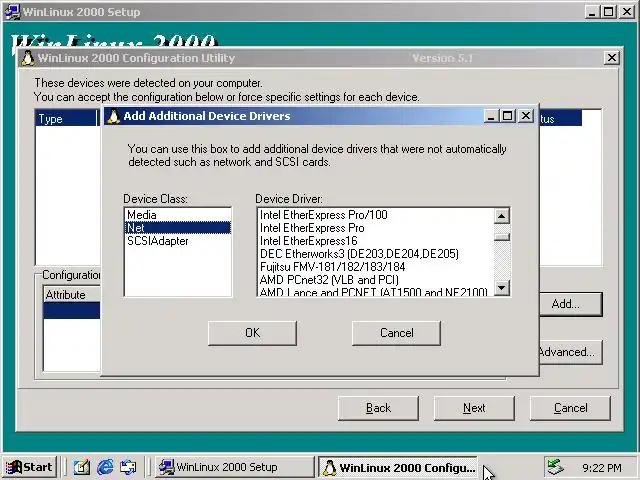
Task: Click the 9:22 PM clock
Action: (x=602, y=468)
